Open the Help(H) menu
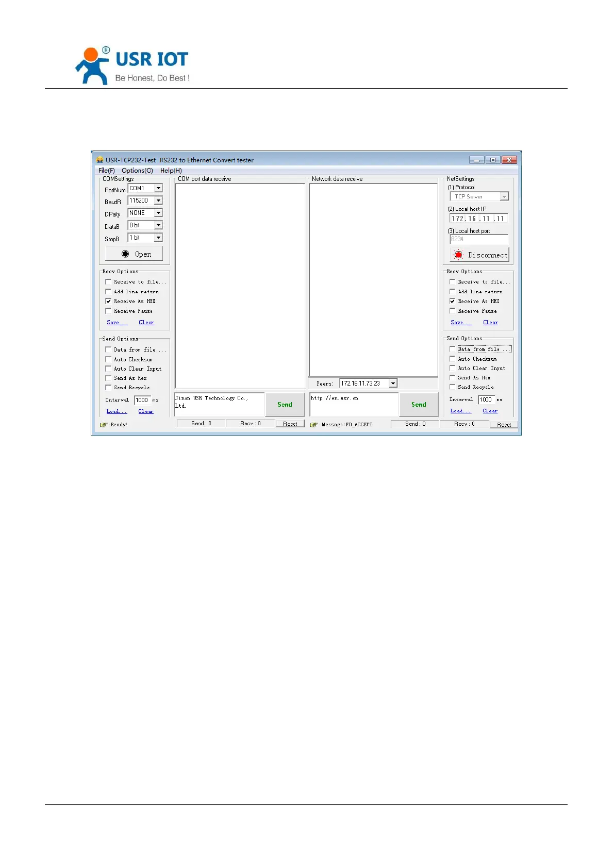 [171, 171]
